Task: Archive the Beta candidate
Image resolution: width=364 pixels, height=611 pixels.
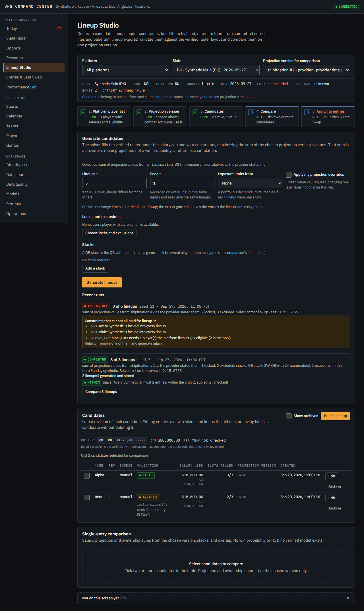Action: (335, 508)
